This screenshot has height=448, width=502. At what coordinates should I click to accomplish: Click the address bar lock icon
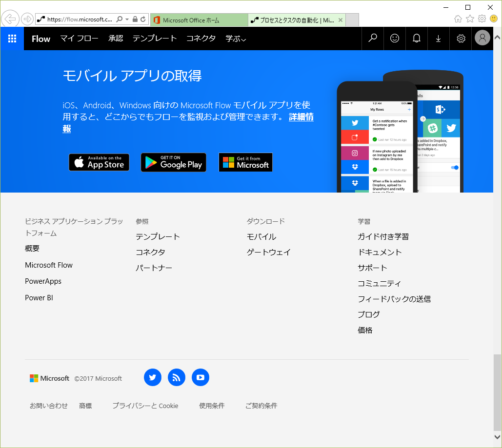(135, 19)
